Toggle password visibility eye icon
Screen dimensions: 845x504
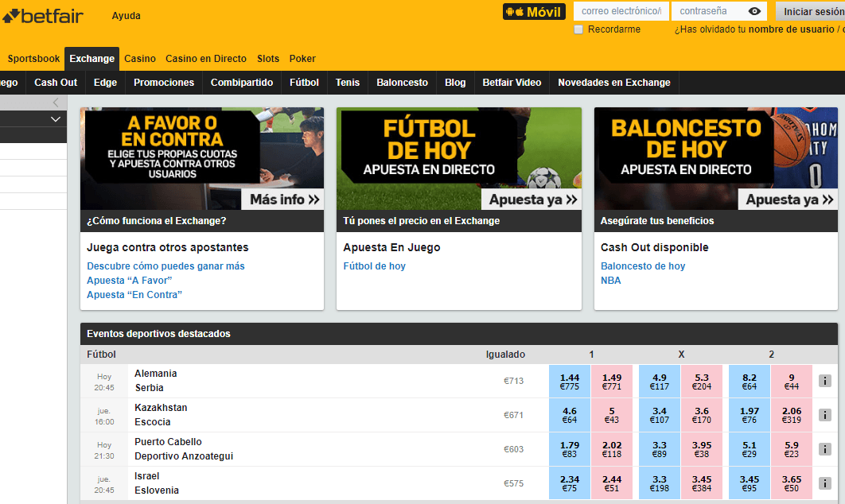(754, 11)
